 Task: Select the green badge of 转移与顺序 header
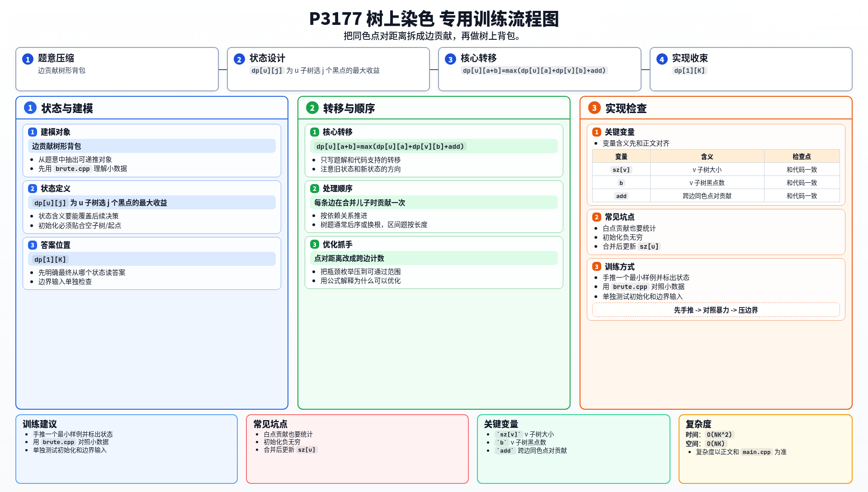click(312, 108)
